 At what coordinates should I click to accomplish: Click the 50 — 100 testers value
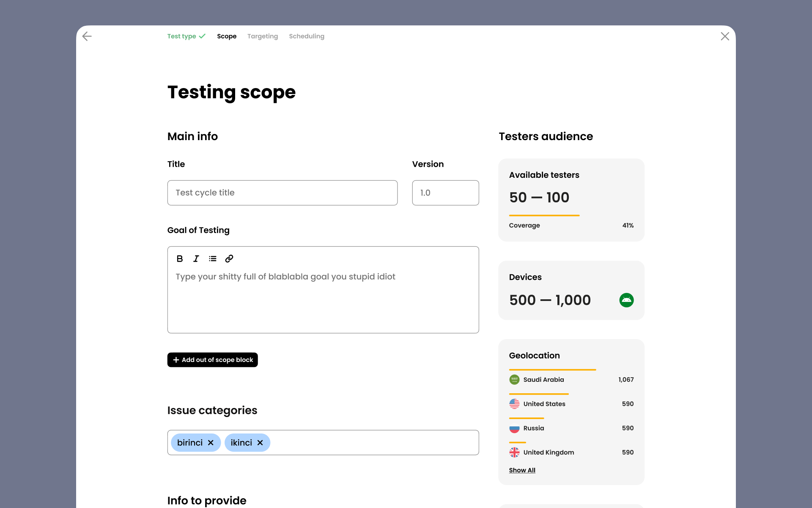click(539, 198)
